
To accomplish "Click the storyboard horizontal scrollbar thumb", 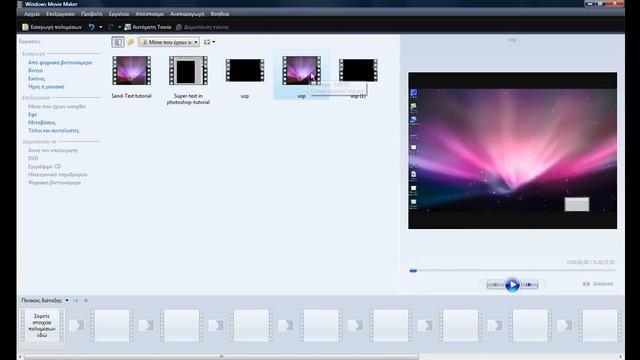I will point(221,357).
